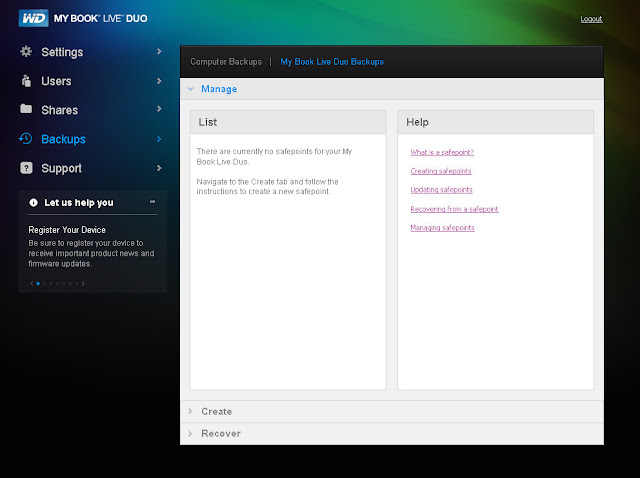Image resolution: width=640 pixels, height=478 pixels.
Task: Click the Manage section title
Action: coord(219,89)
